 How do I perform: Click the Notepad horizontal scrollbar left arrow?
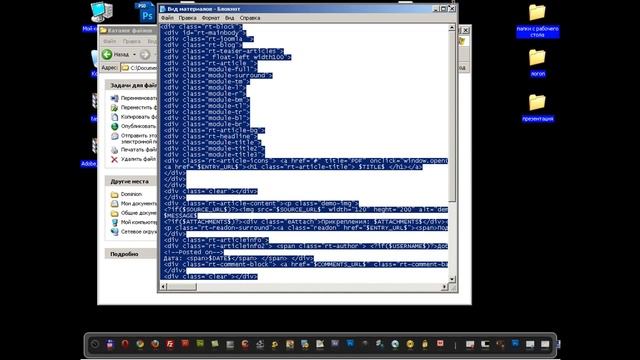(163, 287)
